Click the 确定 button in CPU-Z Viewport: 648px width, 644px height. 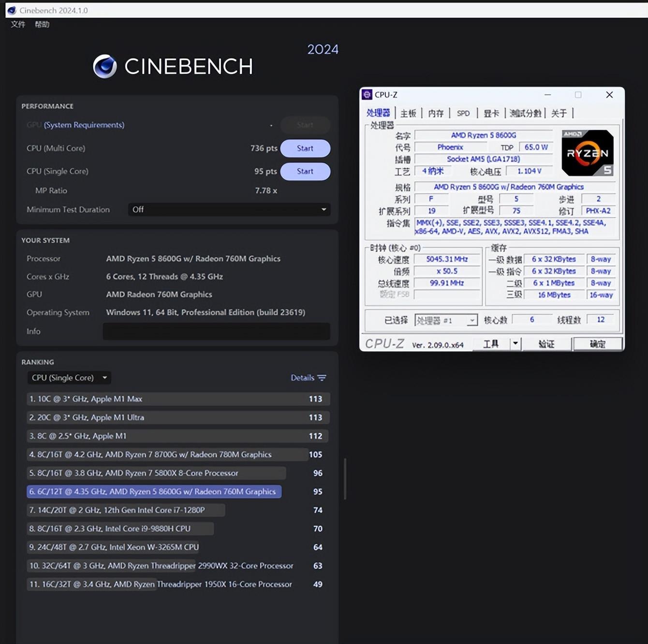point(598,344)
